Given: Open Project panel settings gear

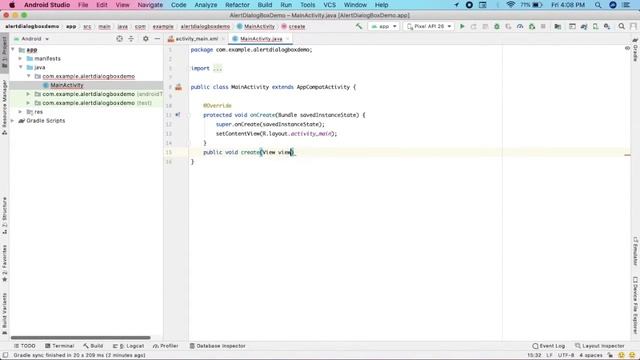Looking at the screenshot, I should tap(146, 38).
